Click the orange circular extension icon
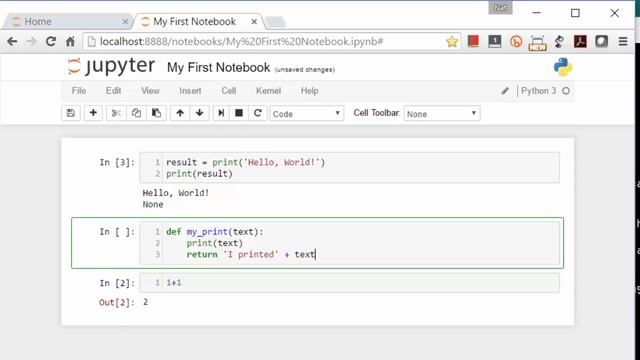This screenshot has width=640, height=360. (516, 42)
